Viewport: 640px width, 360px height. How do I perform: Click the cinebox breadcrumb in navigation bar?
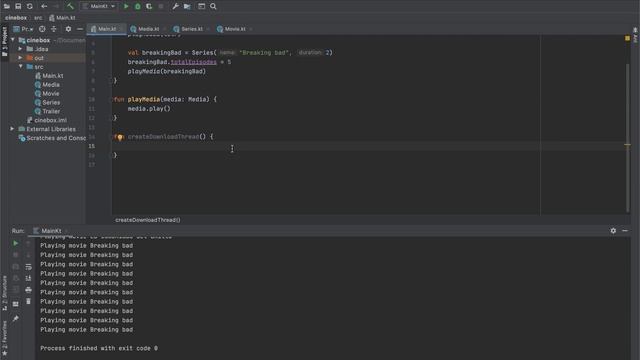point(16,18)
